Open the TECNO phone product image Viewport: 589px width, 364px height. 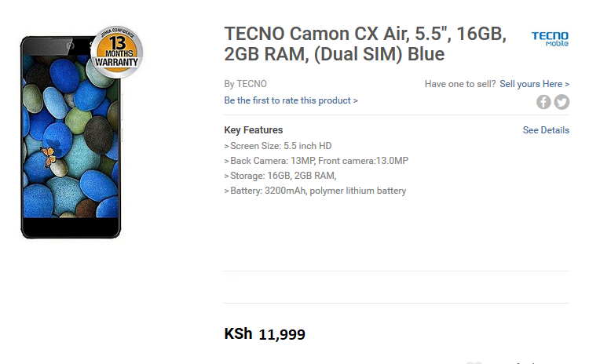pos(71,137)
